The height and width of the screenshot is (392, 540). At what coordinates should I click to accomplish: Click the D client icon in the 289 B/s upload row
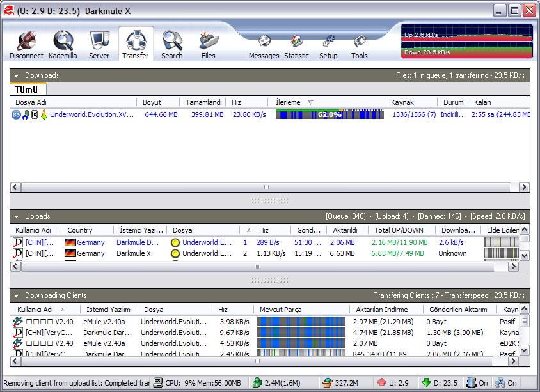click(17, 242)
